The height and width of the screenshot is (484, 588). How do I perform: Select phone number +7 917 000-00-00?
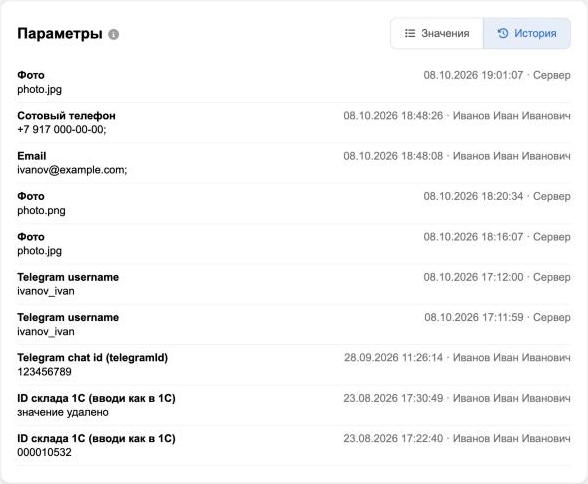(x=62, y=130)
